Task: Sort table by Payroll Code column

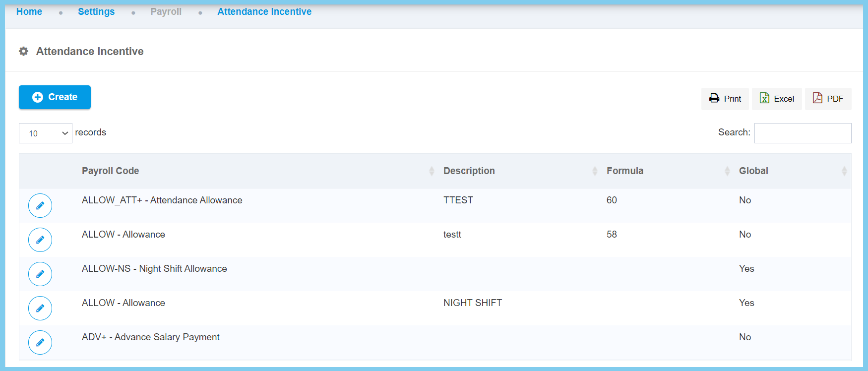Action: (110, 171)
